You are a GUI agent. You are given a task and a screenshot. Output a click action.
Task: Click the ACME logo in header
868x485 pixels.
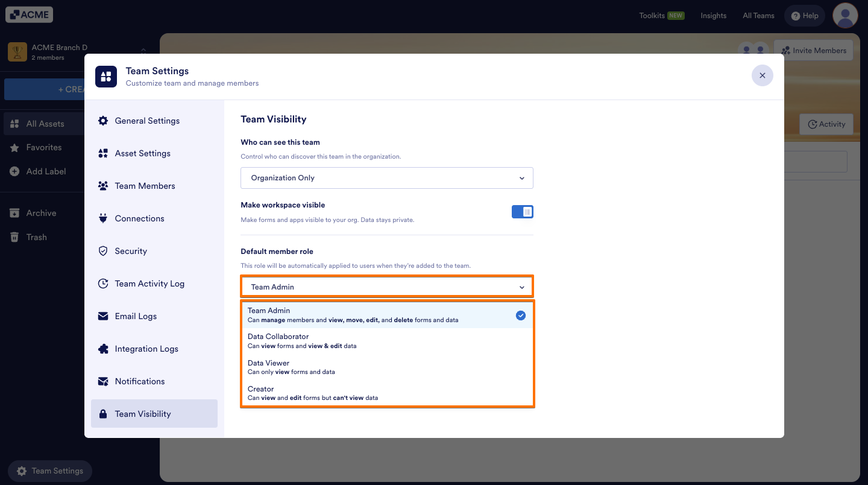tap(30, 14)
